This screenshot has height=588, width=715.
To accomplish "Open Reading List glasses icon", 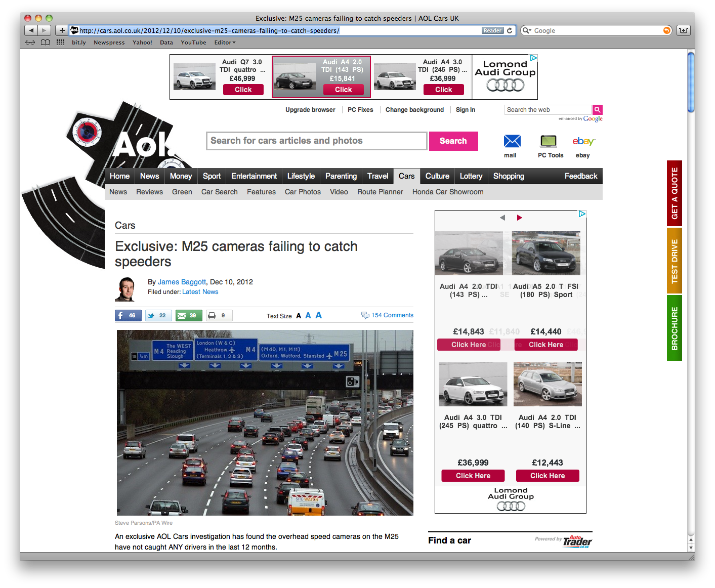I will click(x=30, y=43).
